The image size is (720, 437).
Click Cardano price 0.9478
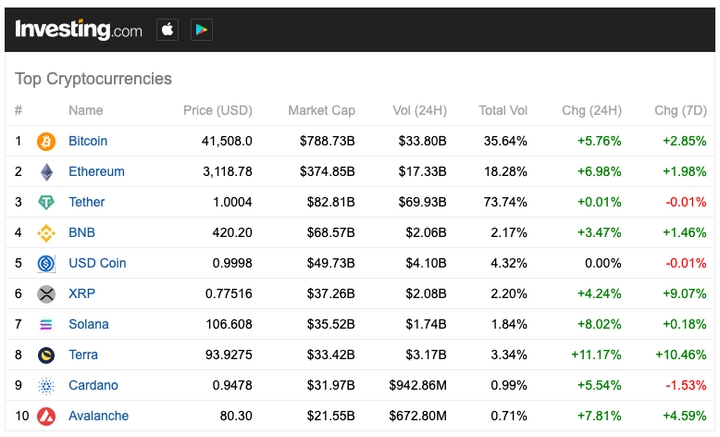pos(232,385)
